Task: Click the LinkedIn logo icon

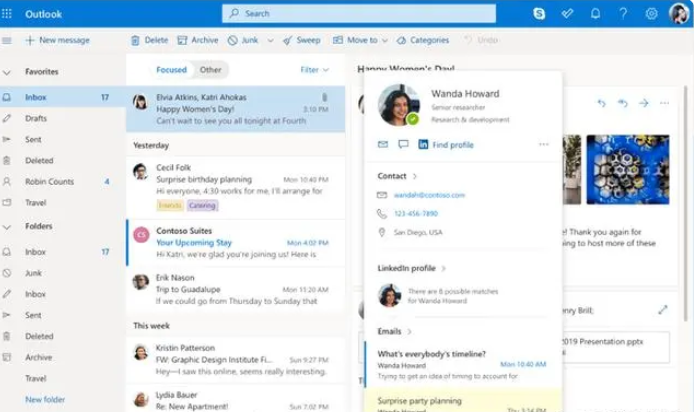Action: pyautogui.click(x=423, y=144)
